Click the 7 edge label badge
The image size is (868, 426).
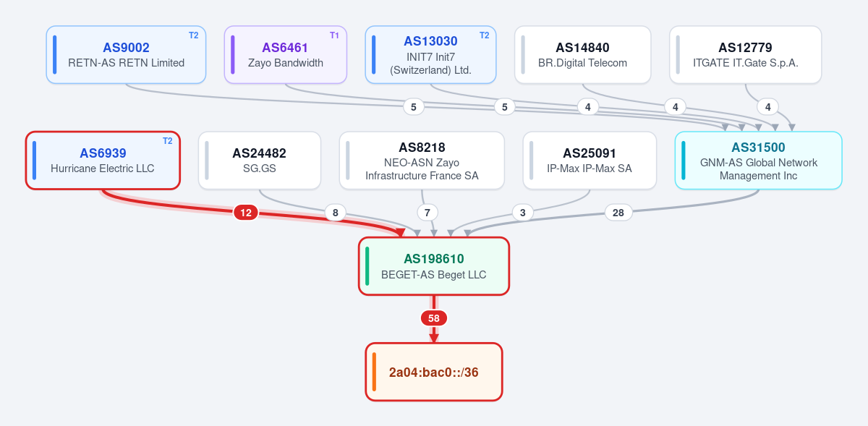[x=427, y=213]
